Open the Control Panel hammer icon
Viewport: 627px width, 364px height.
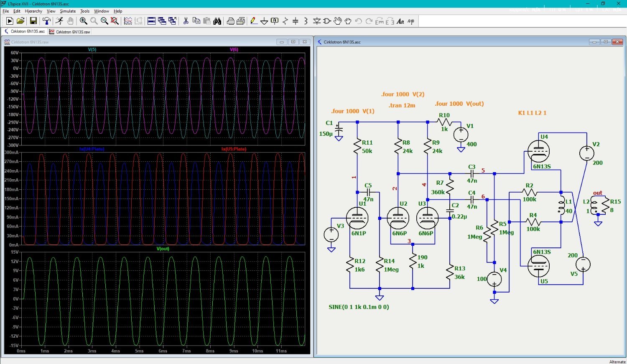pos(46,21)
